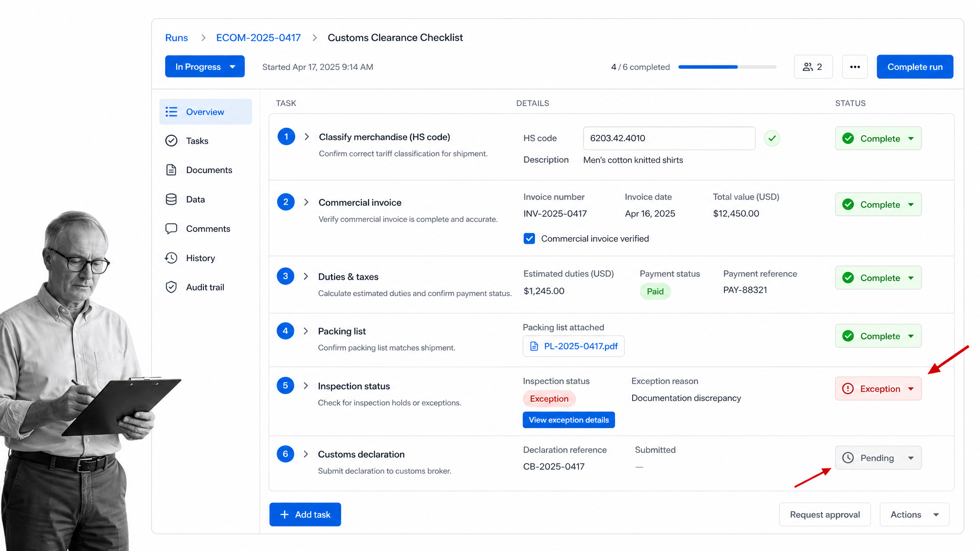The image size is (980, 551).
Task: Click Request approval button
Action: pos(824,515)
